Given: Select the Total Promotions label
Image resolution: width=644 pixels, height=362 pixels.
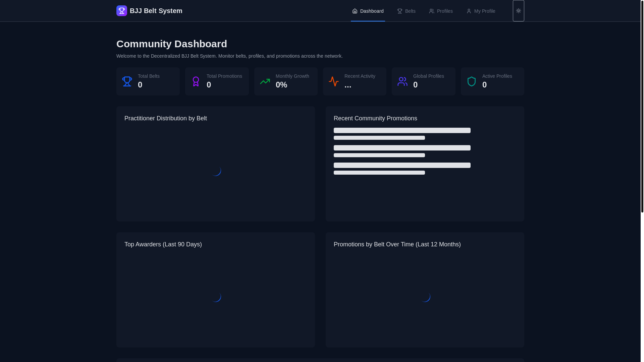Looking at the screenshot, I should coord(224,76).
